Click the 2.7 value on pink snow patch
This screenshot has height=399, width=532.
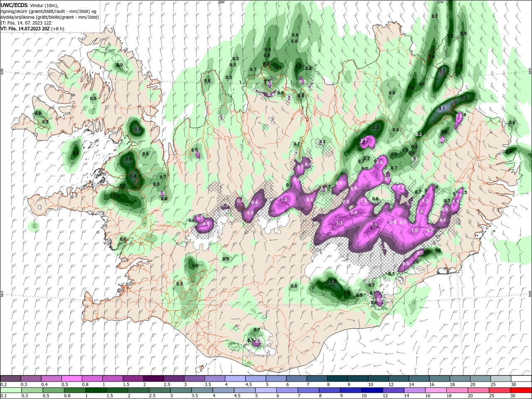coord(364,141)
